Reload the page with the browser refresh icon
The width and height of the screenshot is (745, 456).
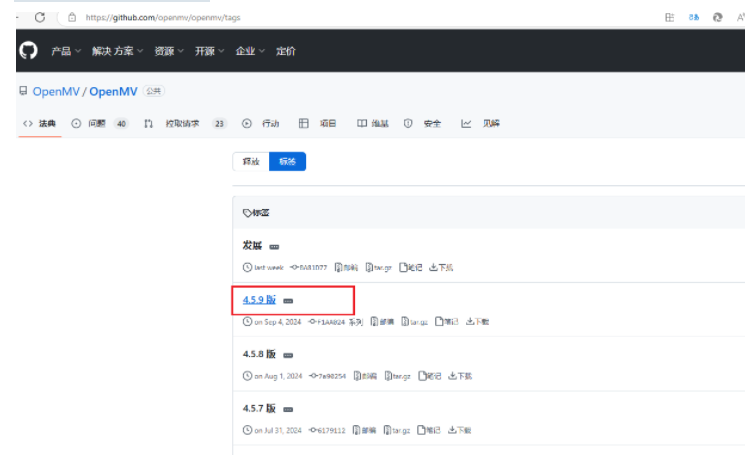[40, 17]
